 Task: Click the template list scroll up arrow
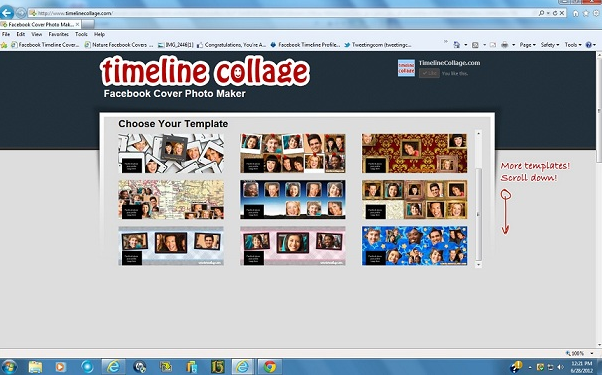[478, 133]
